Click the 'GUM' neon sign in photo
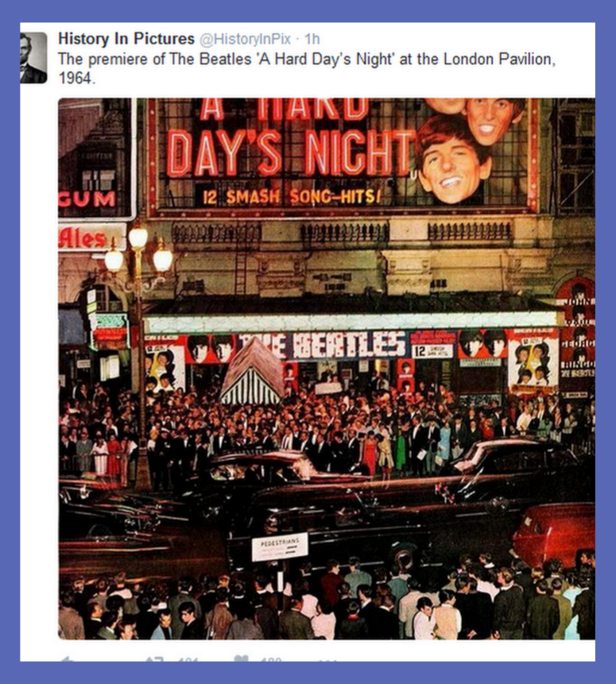The width and height of the screenshot is (616, 684). (87, 199)
